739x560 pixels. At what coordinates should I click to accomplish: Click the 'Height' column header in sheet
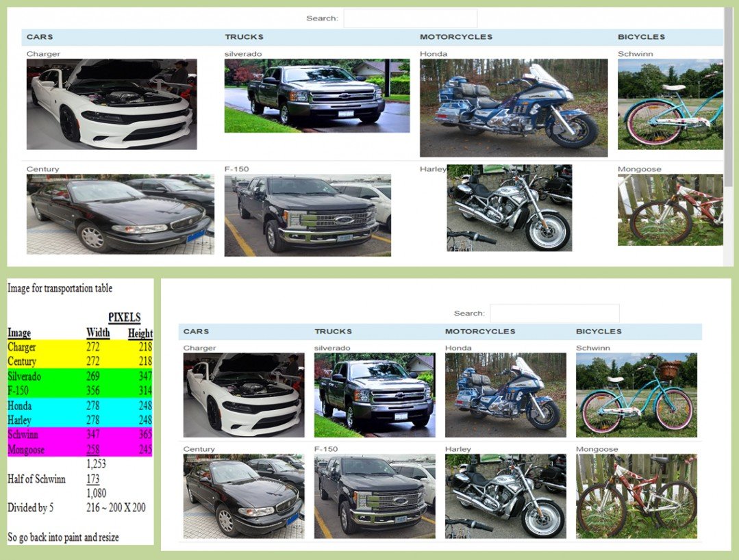coord(140,333)
